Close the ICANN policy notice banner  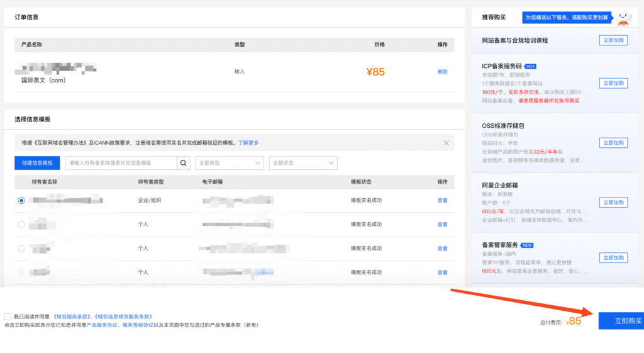point(447,143)
